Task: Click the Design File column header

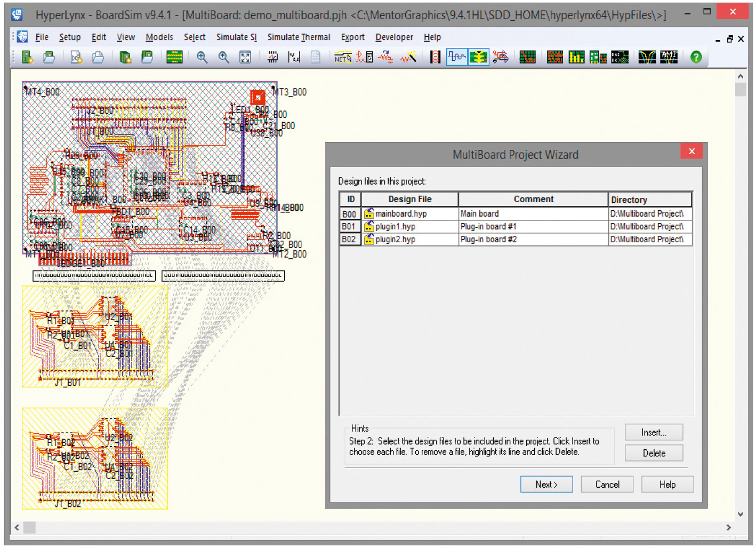Action: point(409,200)
